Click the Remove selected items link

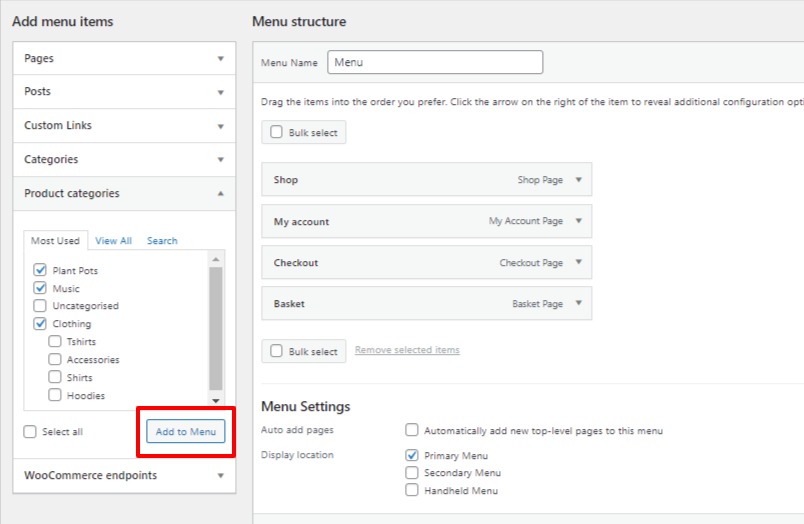click(x=407, y=350)
